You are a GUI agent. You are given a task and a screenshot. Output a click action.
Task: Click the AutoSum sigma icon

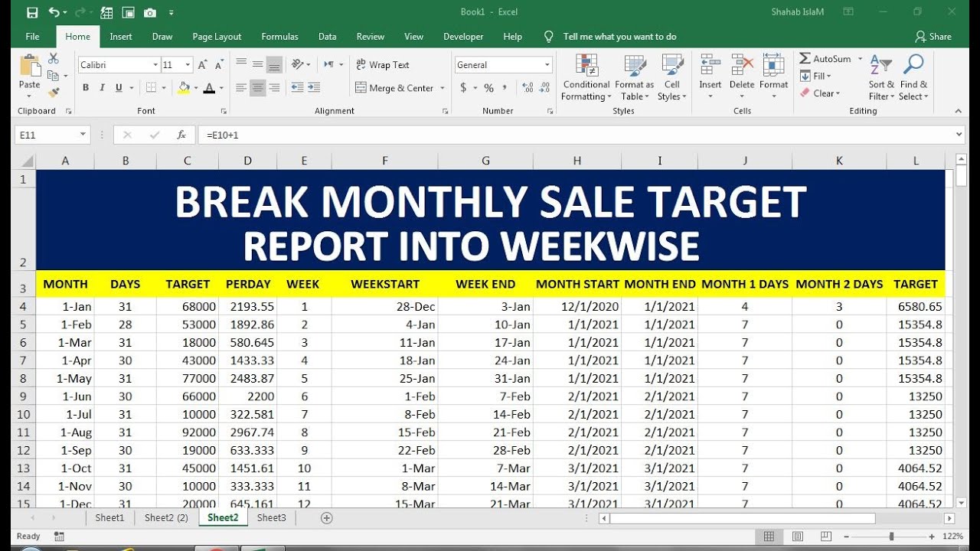[805, 59]
